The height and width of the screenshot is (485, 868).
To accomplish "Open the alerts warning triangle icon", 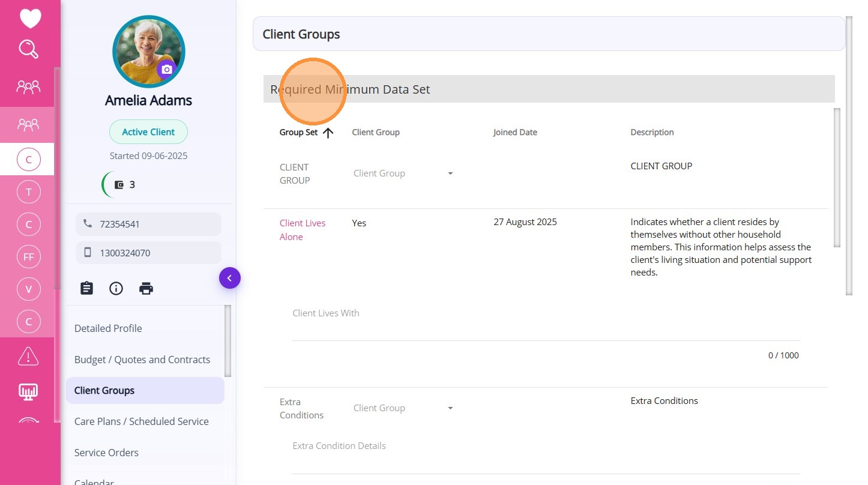I will click(x=28, y=356).
